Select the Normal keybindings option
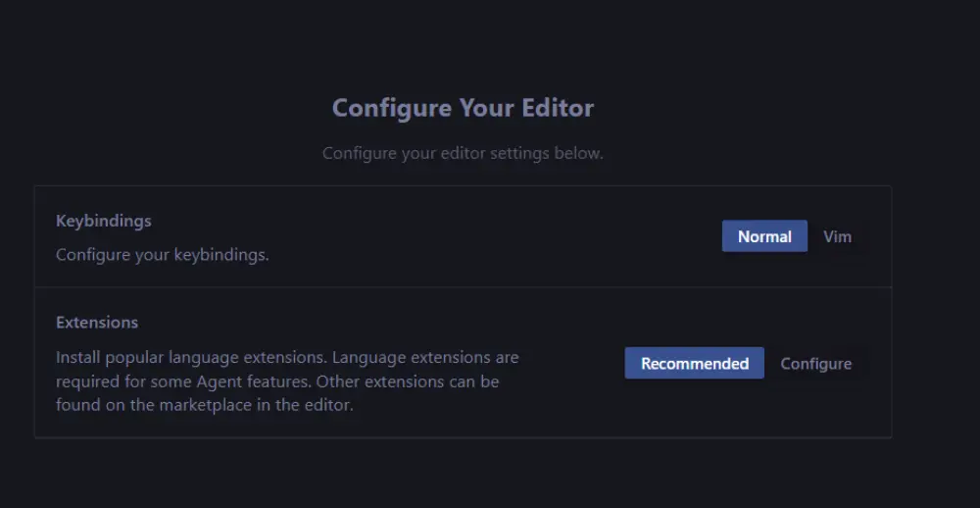This screenshot has height=508, width=980. (x=764, y=236)
